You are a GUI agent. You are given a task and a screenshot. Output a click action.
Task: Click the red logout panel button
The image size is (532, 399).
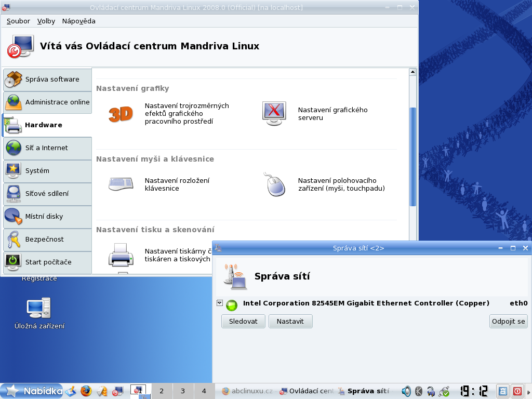point(517,391)
